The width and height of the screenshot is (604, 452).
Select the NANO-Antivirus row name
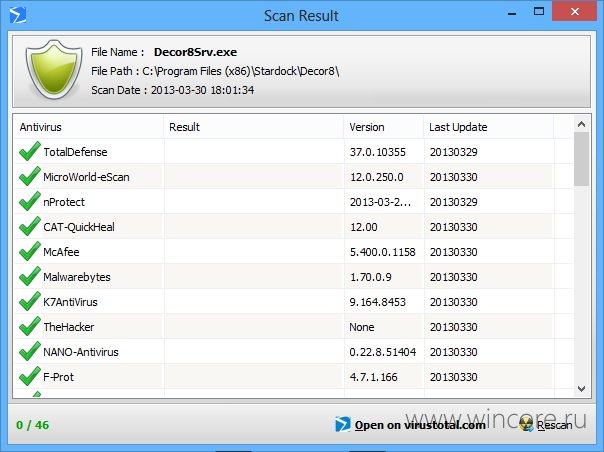(81, 352)
